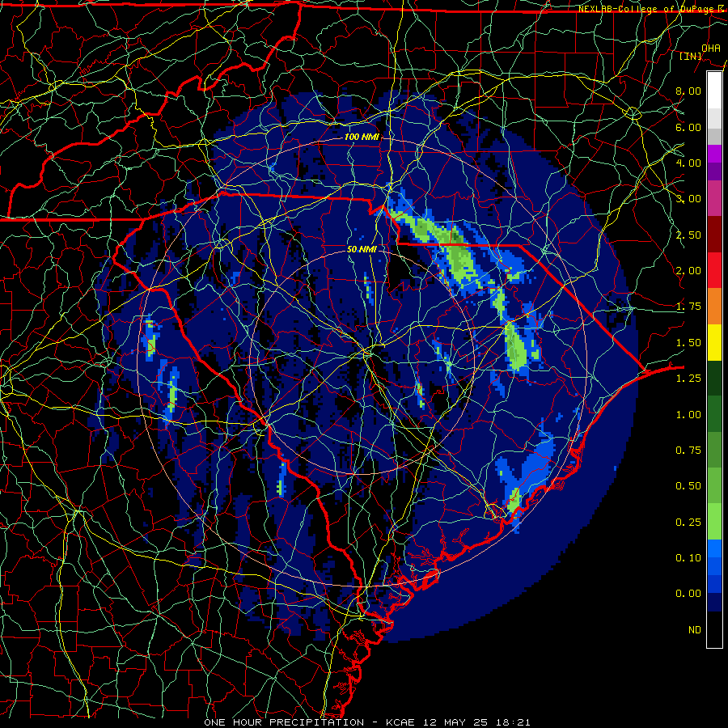Select the darkest green legend swatch

coord(714,379)
